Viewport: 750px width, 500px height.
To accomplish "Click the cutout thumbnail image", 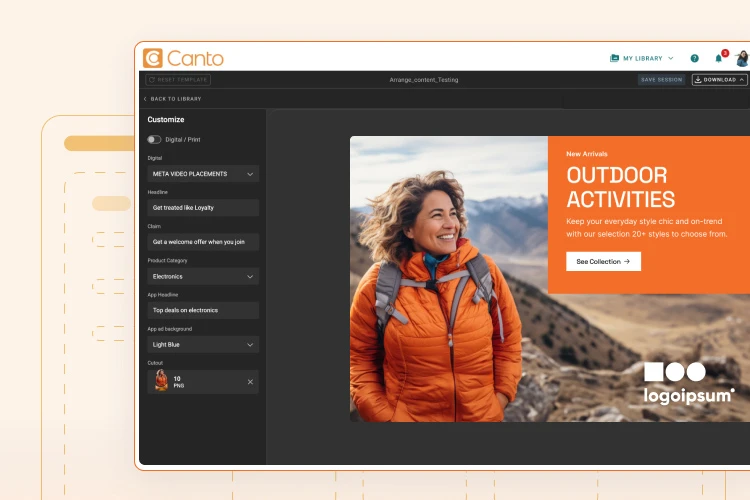I will [x=161, y=381].
